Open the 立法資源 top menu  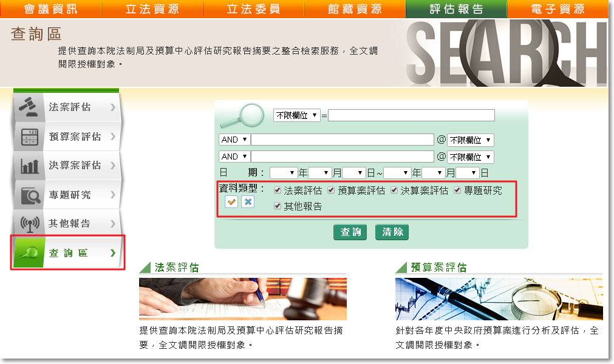click(x=152, y=9)
